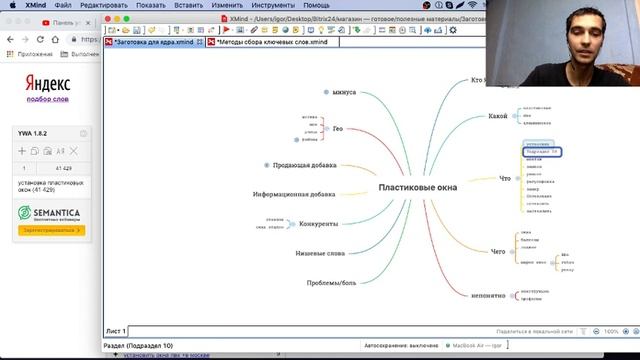
Task: Undo via the yellow arrow toolbar icon
Action: click(x=151, y=30)
